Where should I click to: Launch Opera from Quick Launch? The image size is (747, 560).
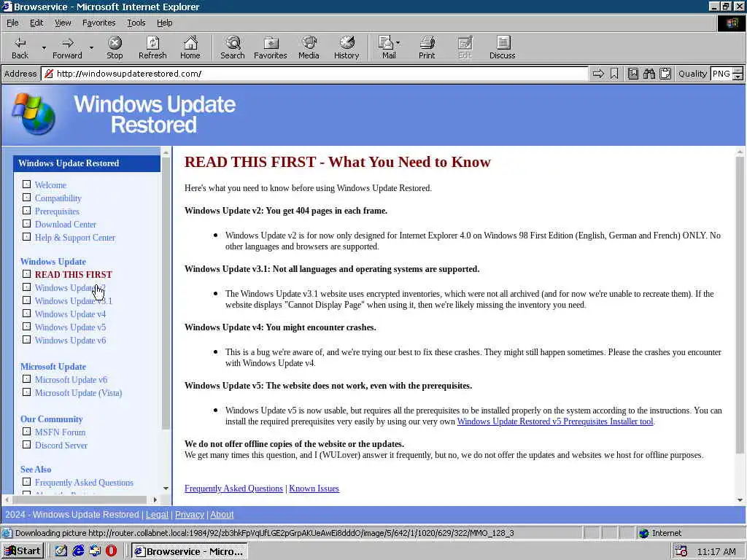pyautogui.click(x=112, y=551)
